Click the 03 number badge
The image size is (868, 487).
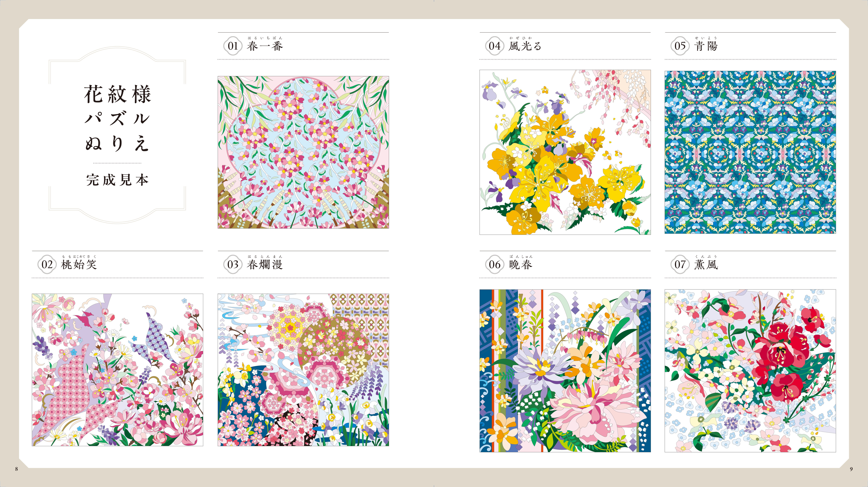(233, 264)
